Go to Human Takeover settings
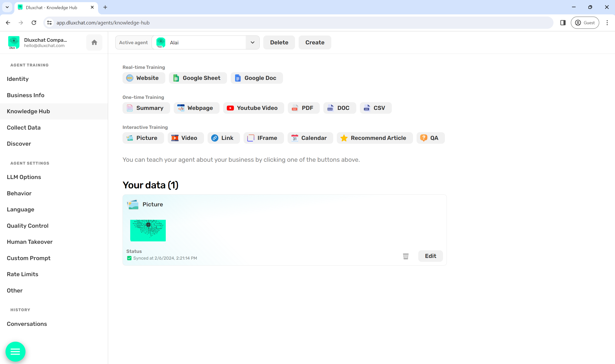 pos(30,242)
